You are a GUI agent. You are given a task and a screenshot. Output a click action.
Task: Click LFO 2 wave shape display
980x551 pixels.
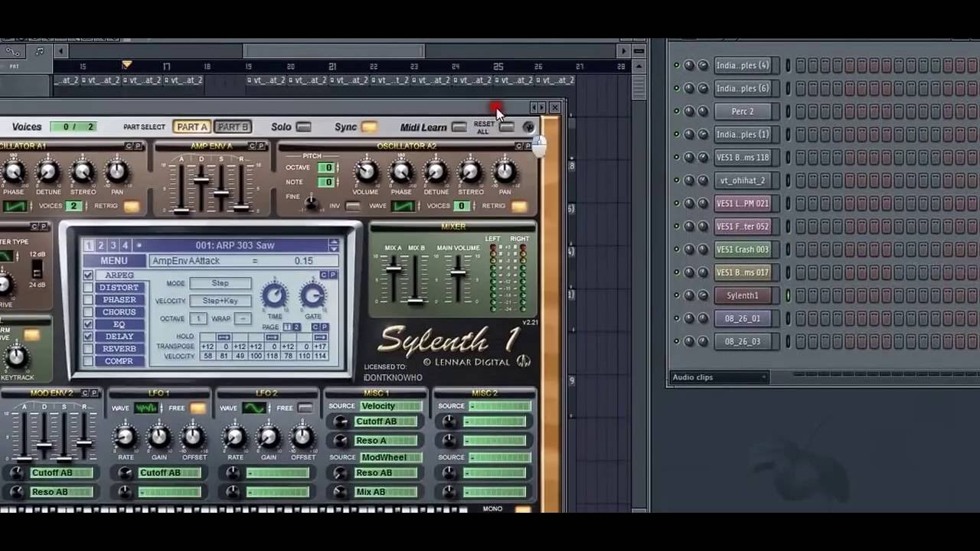click(254, 408)
